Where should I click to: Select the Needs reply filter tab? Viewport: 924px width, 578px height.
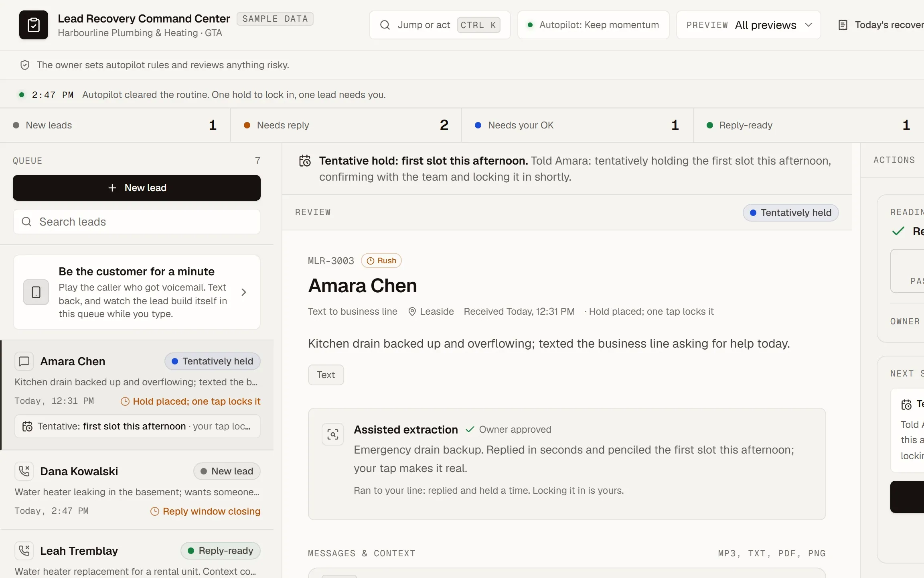coord(346,125)
